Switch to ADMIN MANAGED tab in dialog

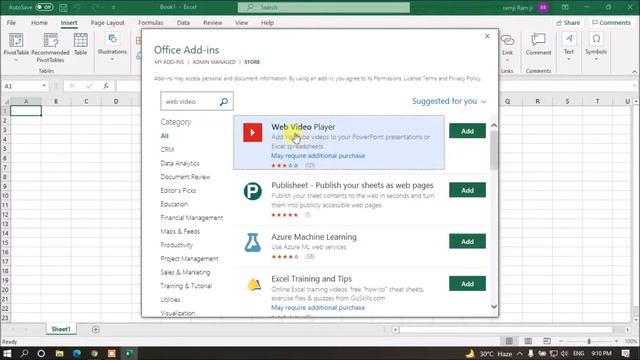[x=214, y=62]
